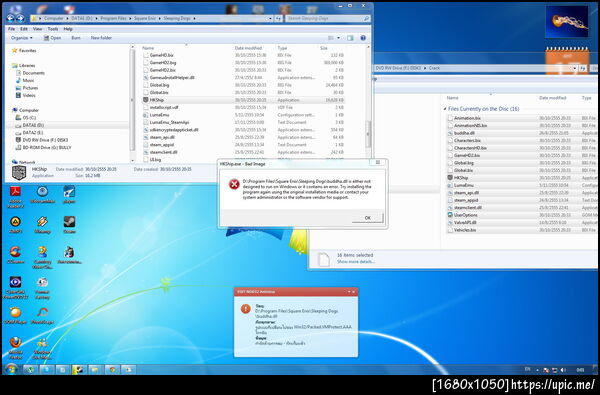Open AIMP desktop icon
The image size is (600, 395).
[15, 224]
